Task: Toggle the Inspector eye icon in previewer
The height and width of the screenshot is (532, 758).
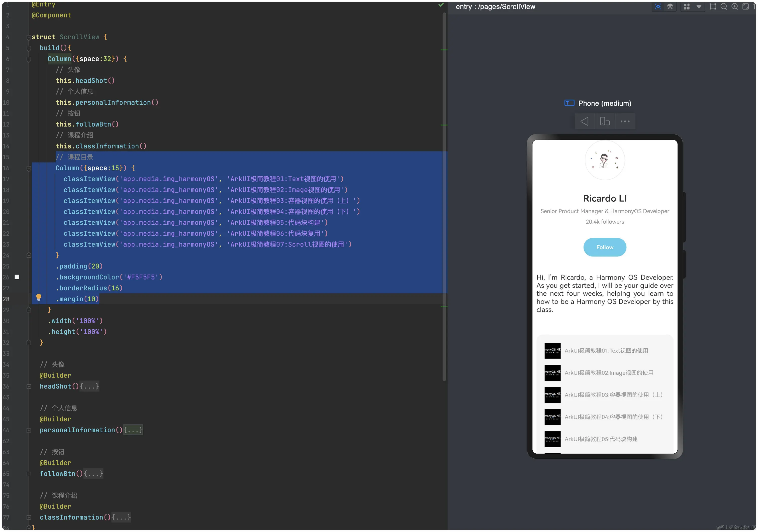Action: coord(658,7)
